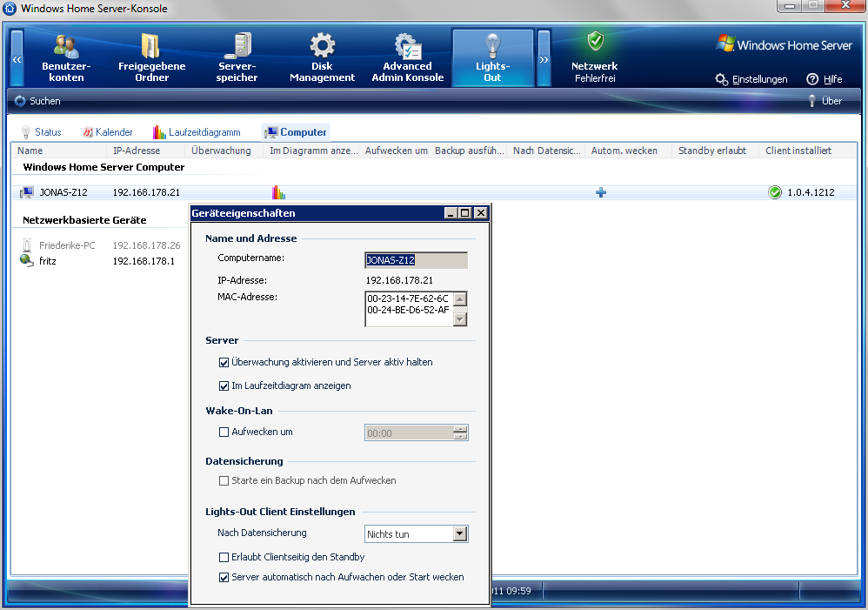Screen dimensions: 868x610
Task: Switch to Status tab
Action: coord(41,132)
